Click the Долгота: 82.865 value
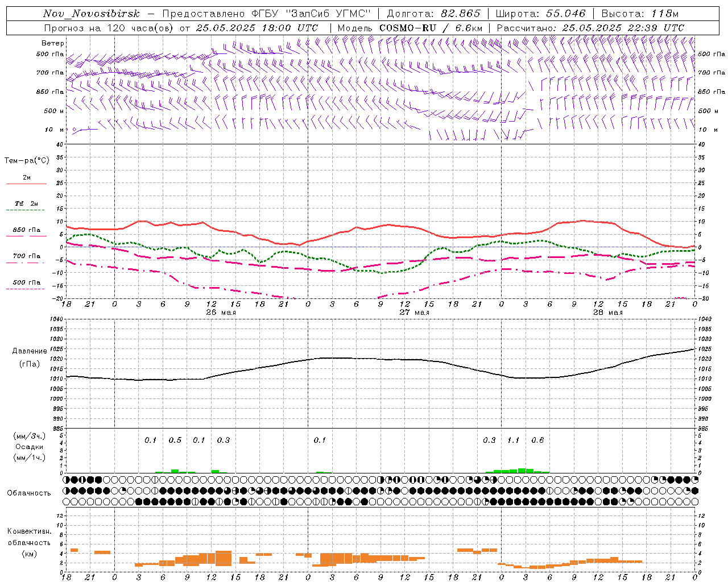Screen dimensions: 728x582 [x=434, y=14]
